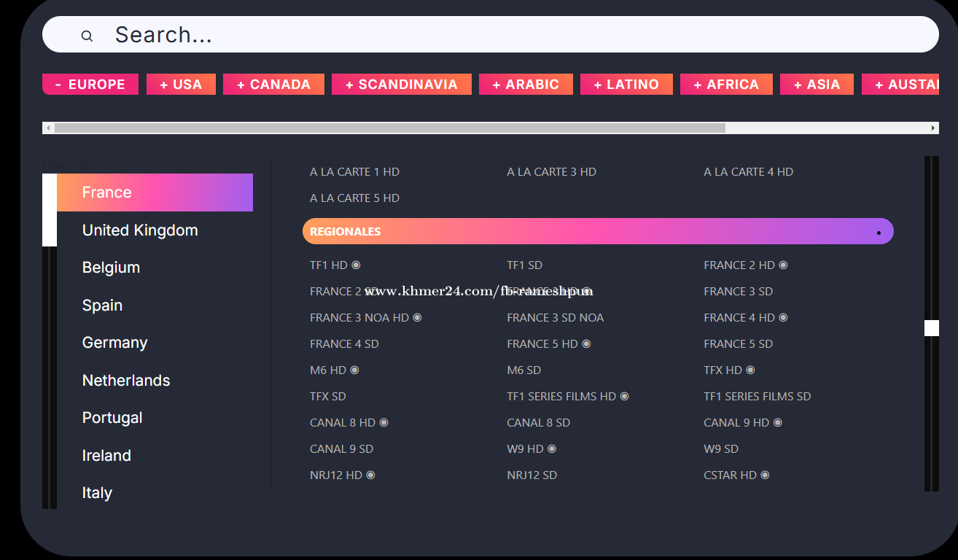Viewport: 958px width, 560px height.
Task: Click the icon beside CANAL 8 HD
Action: click(383, 423)
